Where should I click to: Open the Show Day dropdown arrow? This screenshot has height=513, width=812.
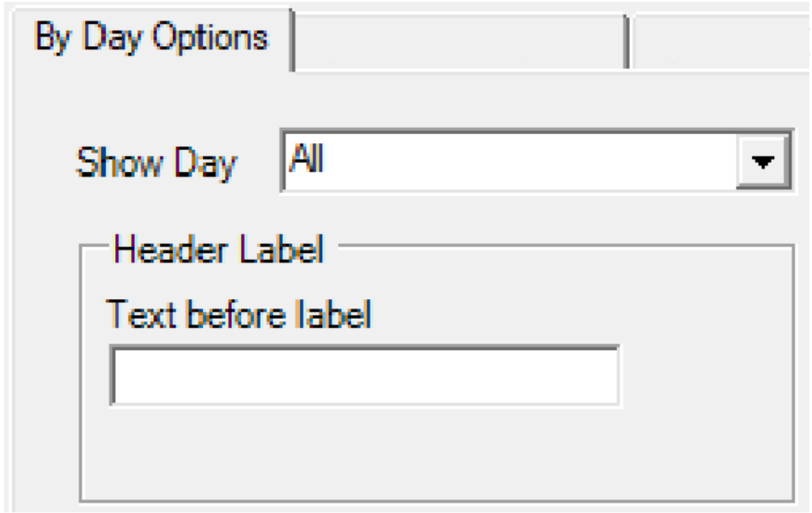point(763,162)
